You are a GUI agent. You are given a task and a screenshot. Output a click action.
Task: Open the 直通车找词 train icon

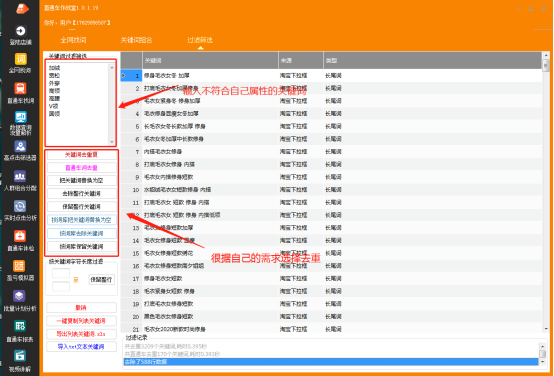click(x=20, y=88)
